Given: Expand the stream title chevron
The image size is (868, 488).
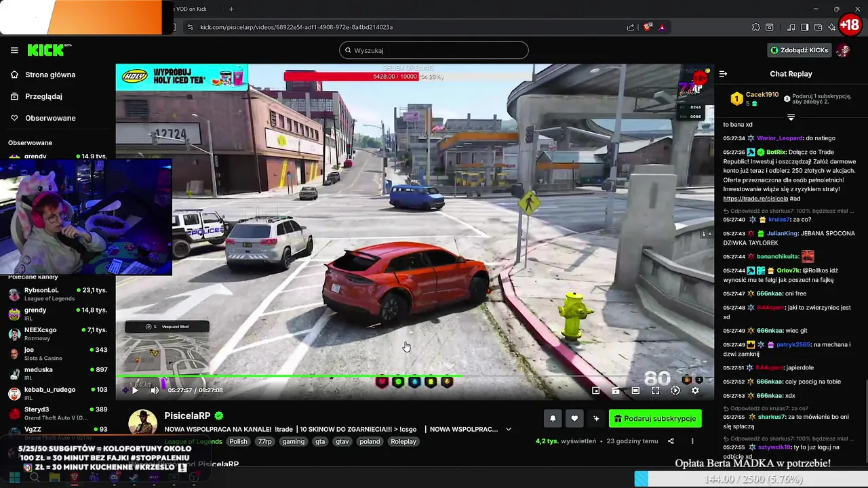Looking at the screenshot, I should click(x=509, y=429).
